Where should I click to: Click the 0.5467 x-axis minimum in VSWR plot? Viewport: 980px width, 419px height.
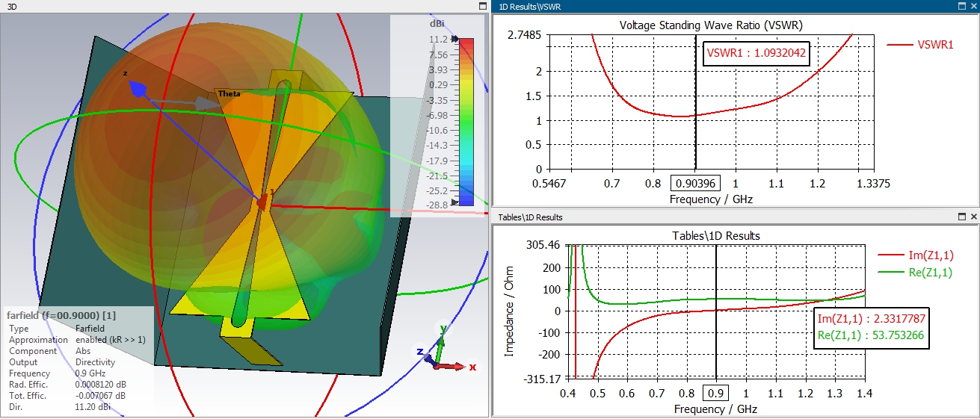[x=550, y=184]
